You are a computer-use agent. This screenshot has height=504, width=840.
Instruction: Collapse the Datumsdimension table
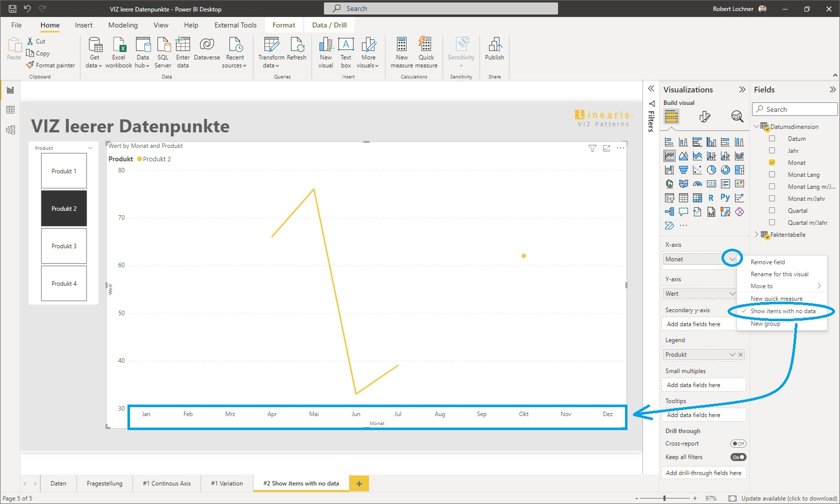tap(756, 126)
